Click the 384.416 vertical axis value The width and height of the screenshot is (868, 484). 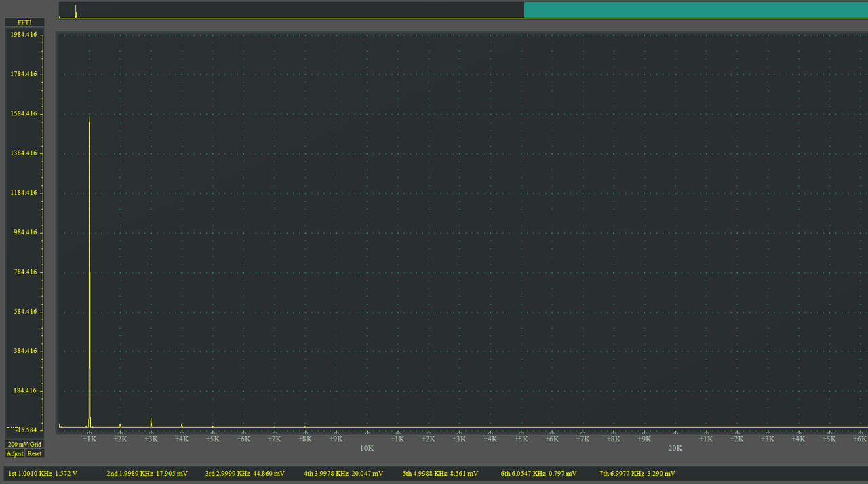point(24,351)
